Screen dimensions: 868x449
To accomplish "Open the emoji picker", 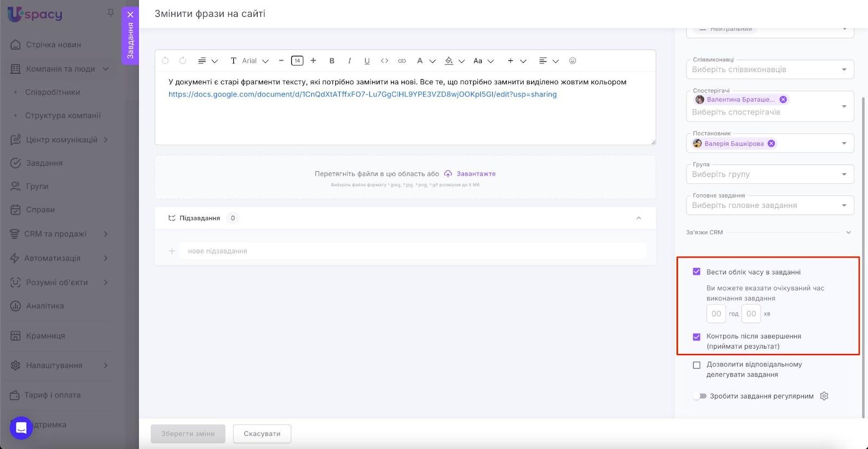I will pyautogui.click(x=572, y=61).
